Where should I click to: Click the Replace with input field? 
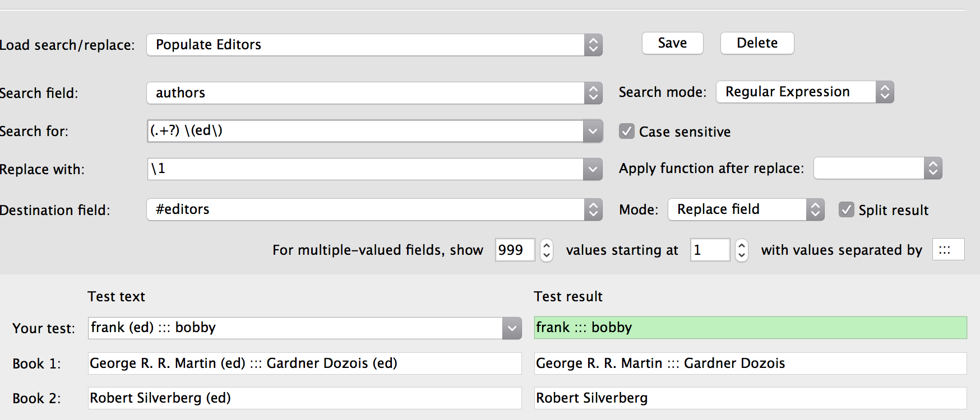pyautogui.click(x=364, y=169)
